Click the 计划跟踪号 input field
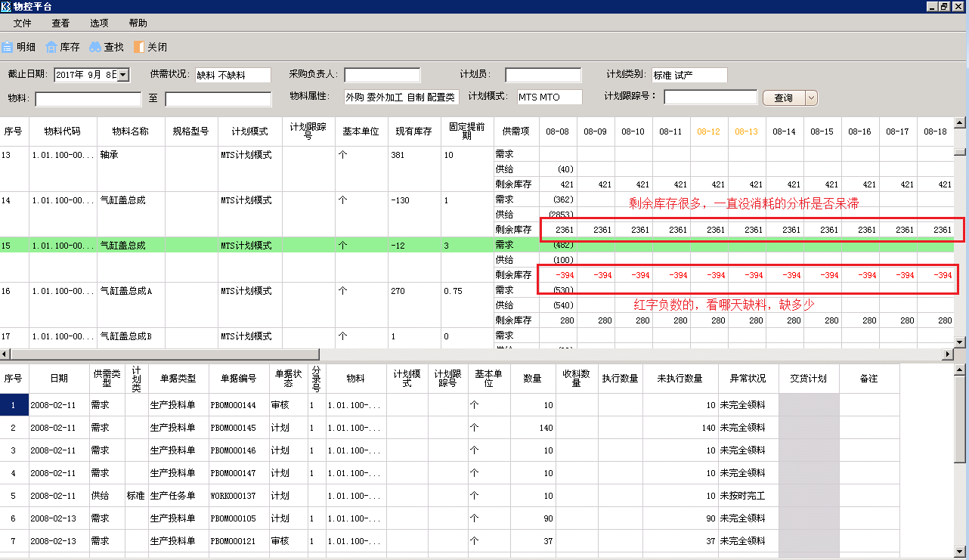 tap(710, 97)
